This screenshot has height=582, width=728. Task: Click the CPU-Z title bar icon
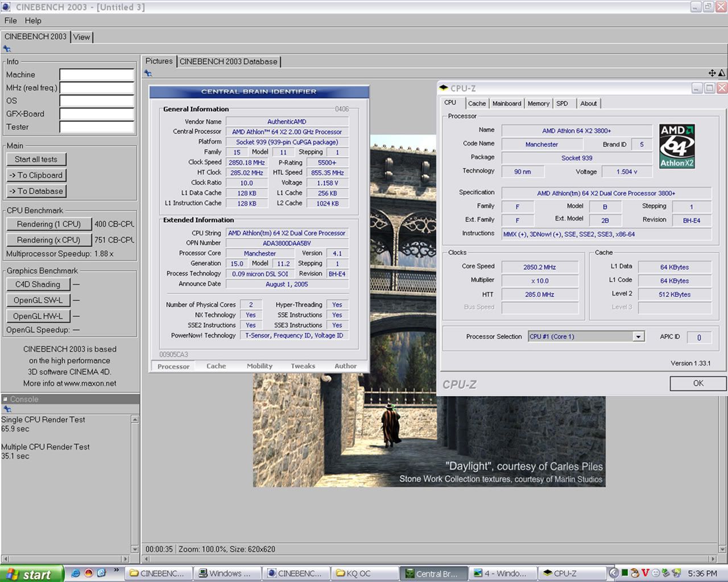(444, 88)
